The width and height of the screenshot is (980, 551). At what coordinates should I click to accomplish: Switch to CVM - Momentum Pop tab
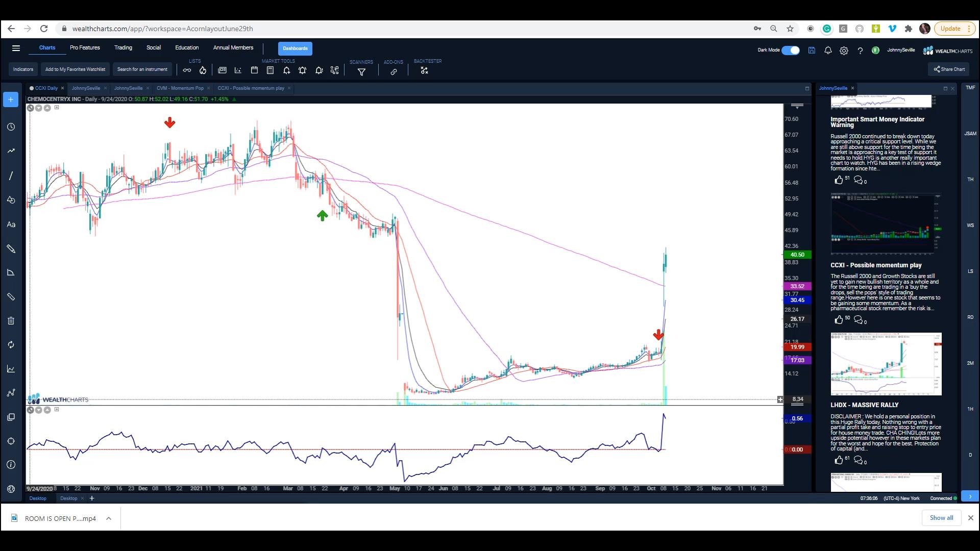[180, 88]
